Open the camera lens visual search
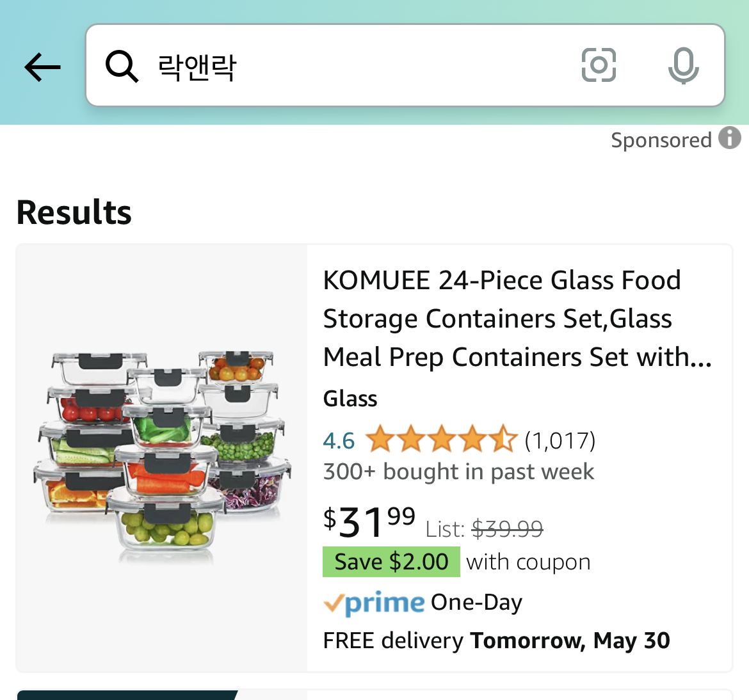Image resolution: width=749 pixels, height=700 pixels. (x=599, y=65)
